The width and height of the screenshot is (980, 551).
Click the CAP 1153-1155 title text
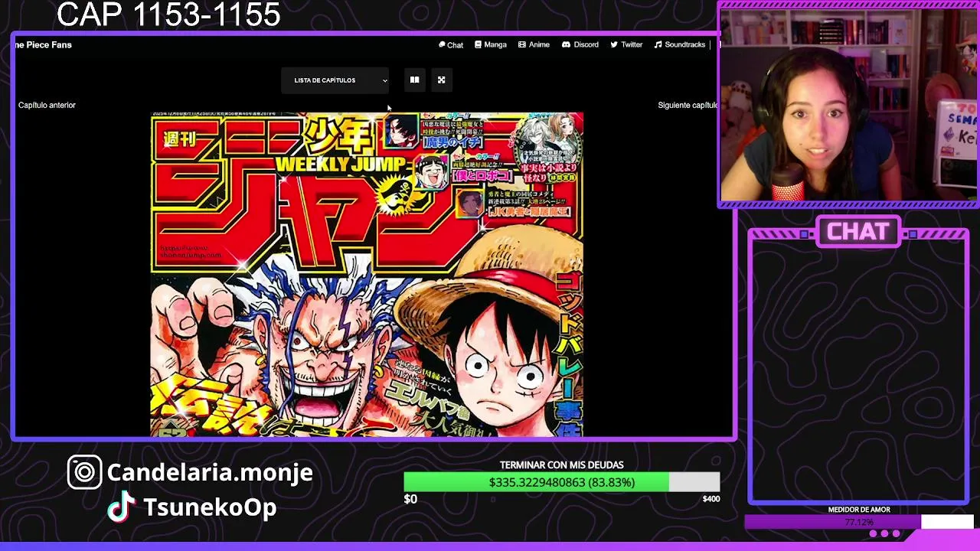click(x=168, y=15)
